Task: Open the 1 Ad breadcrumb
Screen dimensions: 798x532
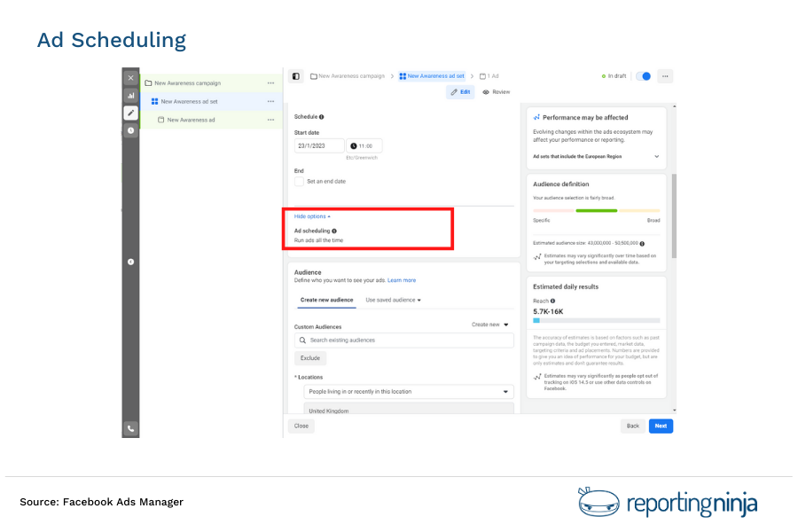Action: (489, 76)
